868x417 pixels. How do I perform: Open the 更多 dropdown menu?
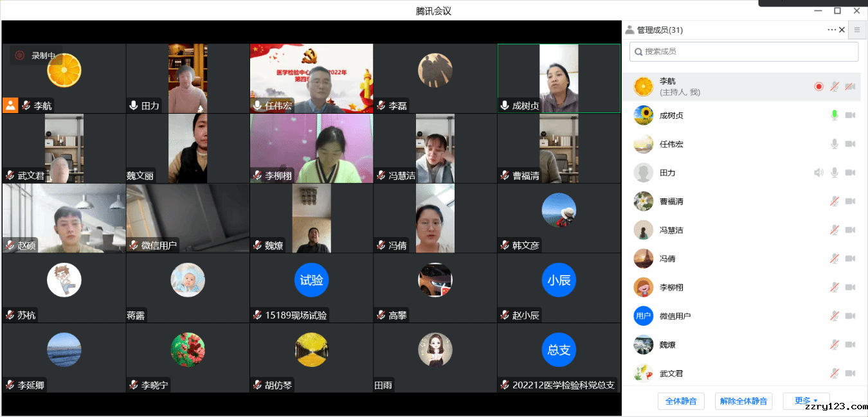coord(806,401)
